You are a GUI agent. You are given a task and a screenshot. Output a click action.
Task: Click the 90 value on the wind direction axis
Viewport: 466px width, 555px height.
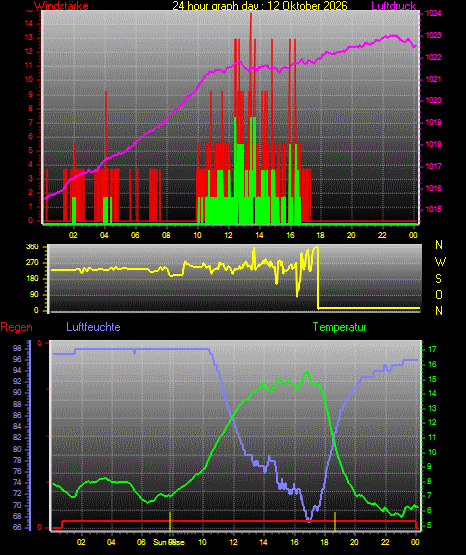click(x=34, y=294)
